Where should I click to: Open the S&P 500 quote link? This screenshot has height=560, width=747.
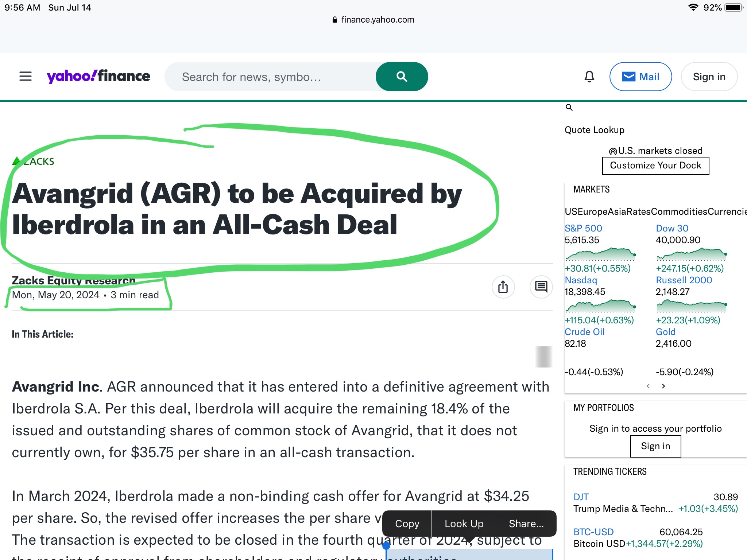(583, 228)
